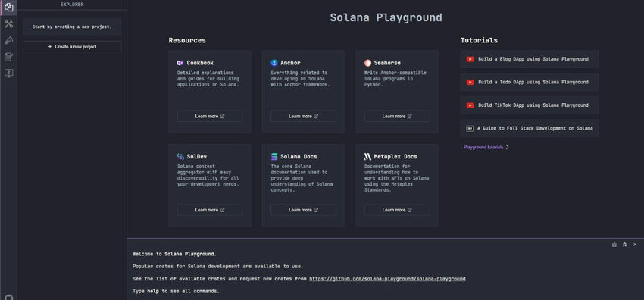Open the solana-playground GitHub URL in terminal
This screenshot has width=644, height=300.
coord(387,279)
